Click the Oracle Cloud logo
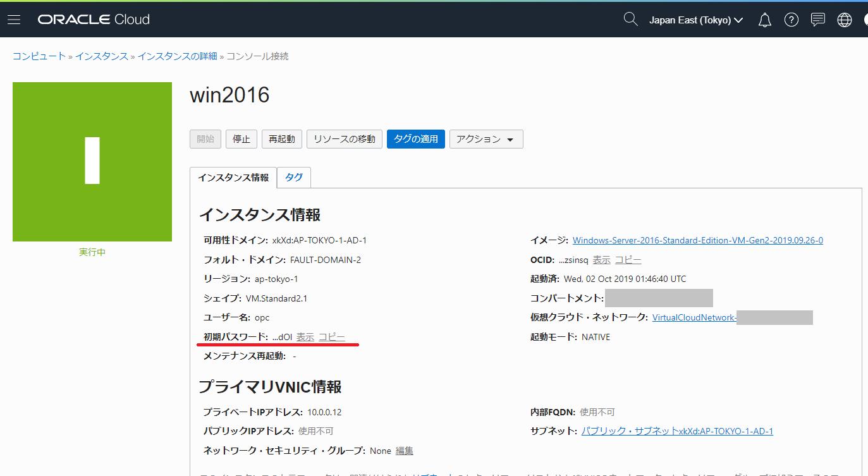The image size is (868, 476). tap(94, 20)
